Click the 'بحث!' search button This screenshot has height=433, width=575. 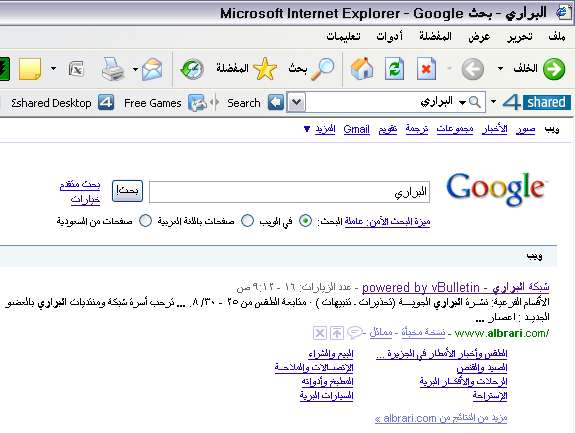click(x=127, y=191)
